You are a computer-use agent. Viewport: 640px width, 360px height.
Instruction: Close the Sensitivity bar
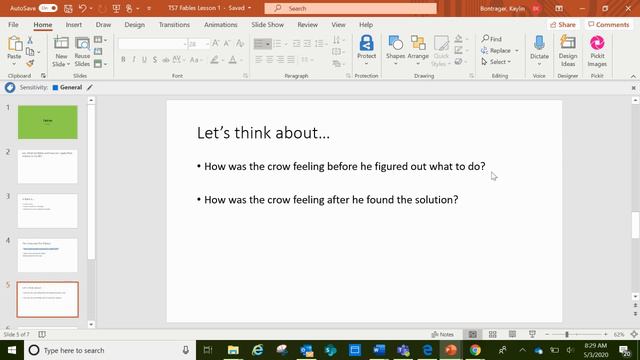click(633, 88)
